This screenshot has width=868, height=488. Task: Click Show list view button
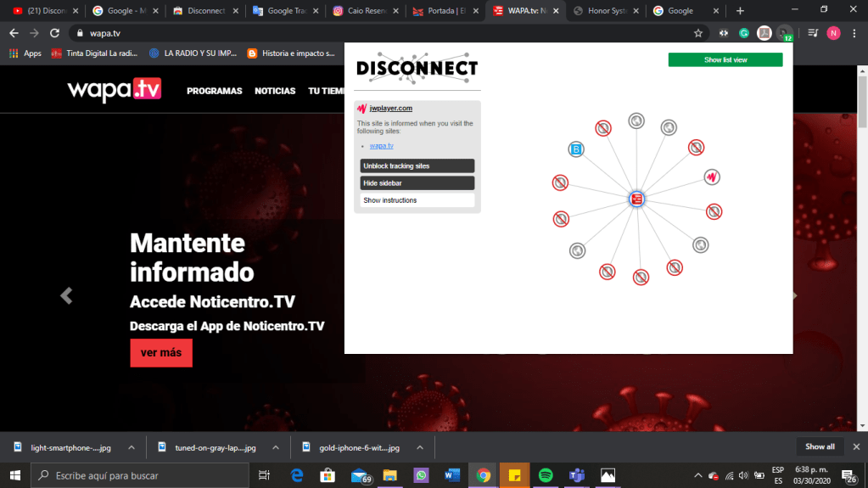725,60
